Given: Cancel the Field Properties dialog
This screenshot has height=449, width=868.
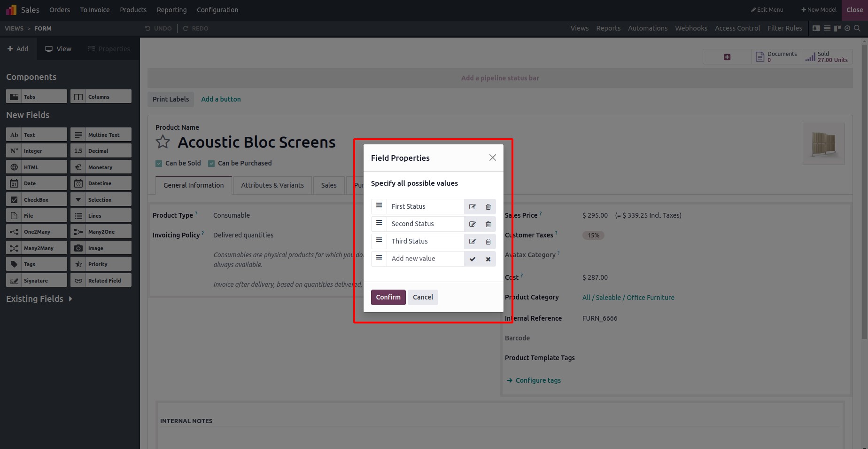Looking at the screenshot, I should click(423, 297).
